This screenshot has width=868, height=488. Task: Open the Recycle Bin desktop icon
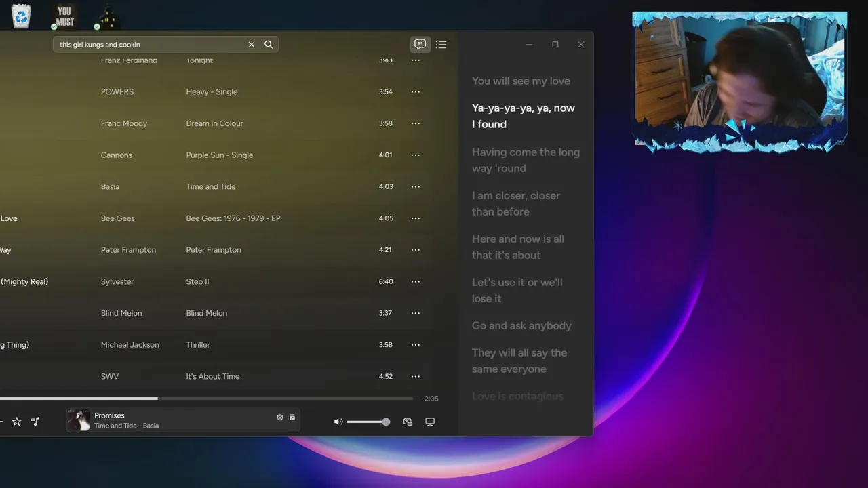[x=21, y=16]
